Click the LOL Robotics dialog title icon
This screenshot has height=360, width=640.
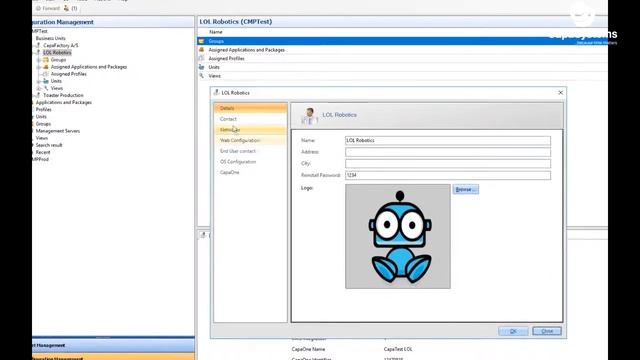tap(216, 93)
